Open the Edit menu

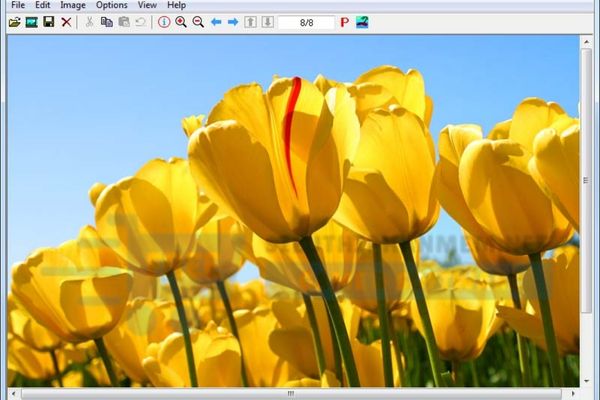pos(42,5)
